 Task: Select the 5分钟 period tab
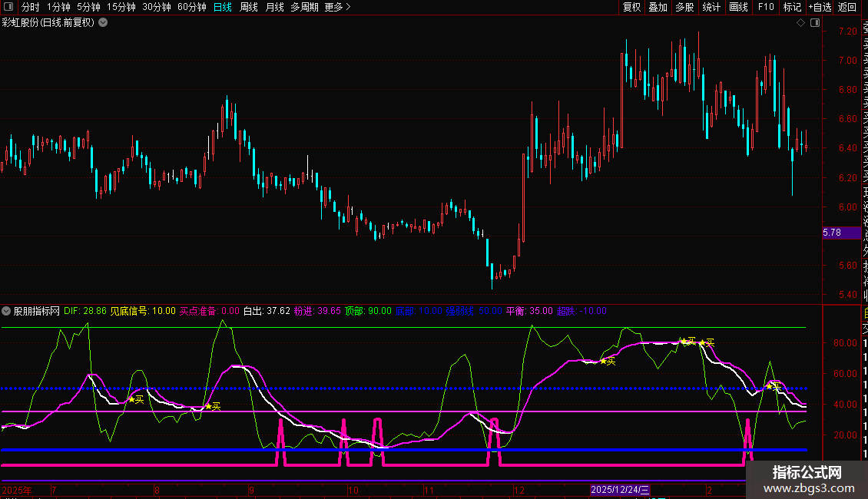(x=88, y=7)
